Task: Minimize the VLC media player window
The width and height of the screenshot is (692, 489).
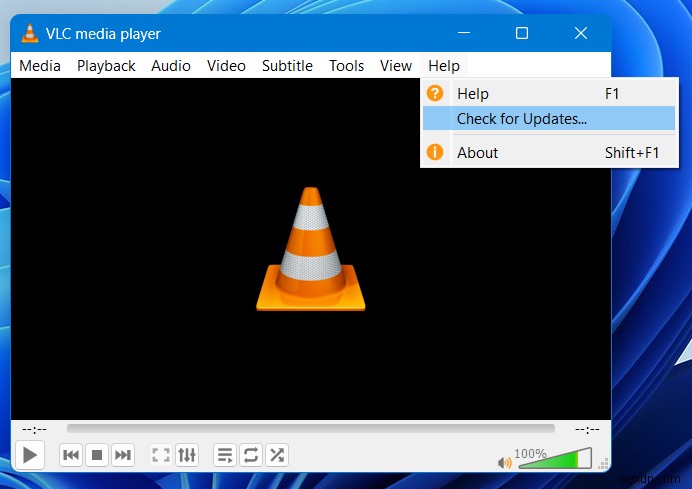Action: coord(464,33)
